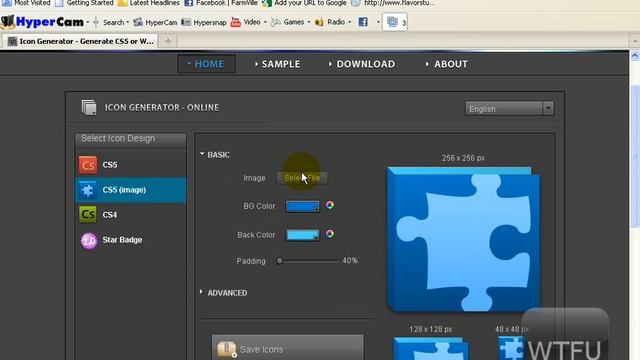Image resolution: width=640 pixels, height=360 pixels.
Task: Switch to the Icon Generator browser tab
Action: tap(81, 41)
